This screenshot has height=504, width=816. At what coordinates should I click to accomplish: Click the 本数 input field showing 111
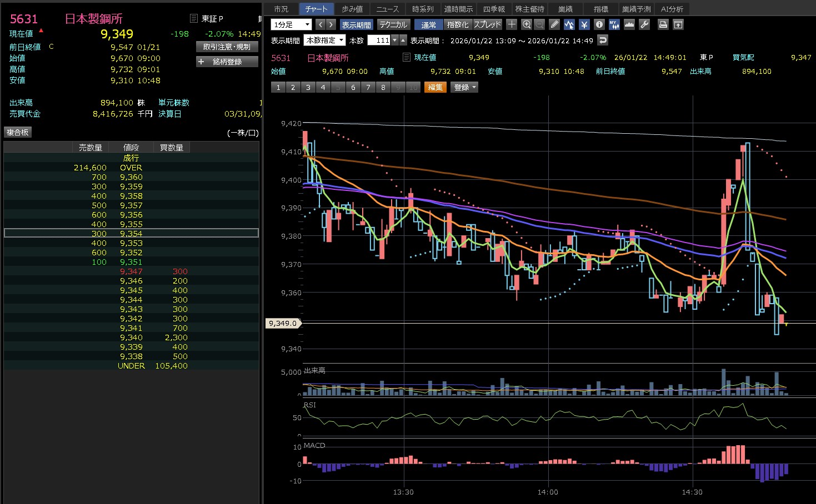[379, 40]
